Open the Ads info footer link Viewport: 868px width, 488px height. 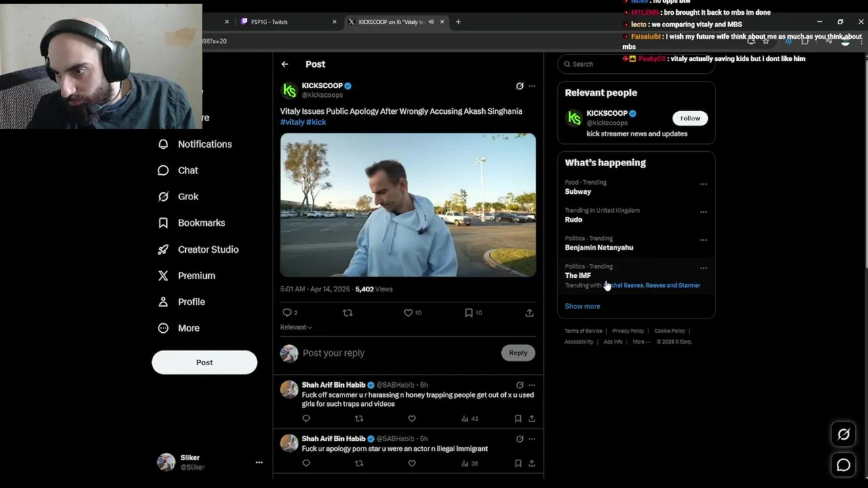613,342
